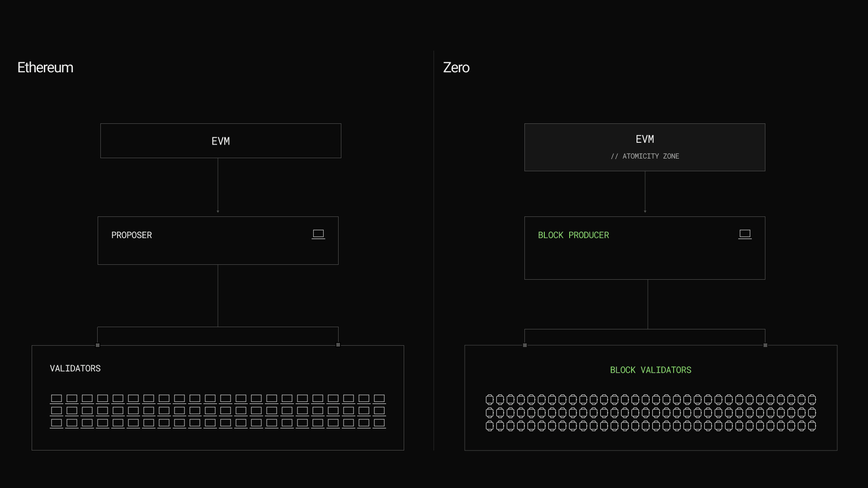Click the green BLOCK VALIDATORS label
The height and width of the screenshot is (488, 868).
(x=651, y=370)
